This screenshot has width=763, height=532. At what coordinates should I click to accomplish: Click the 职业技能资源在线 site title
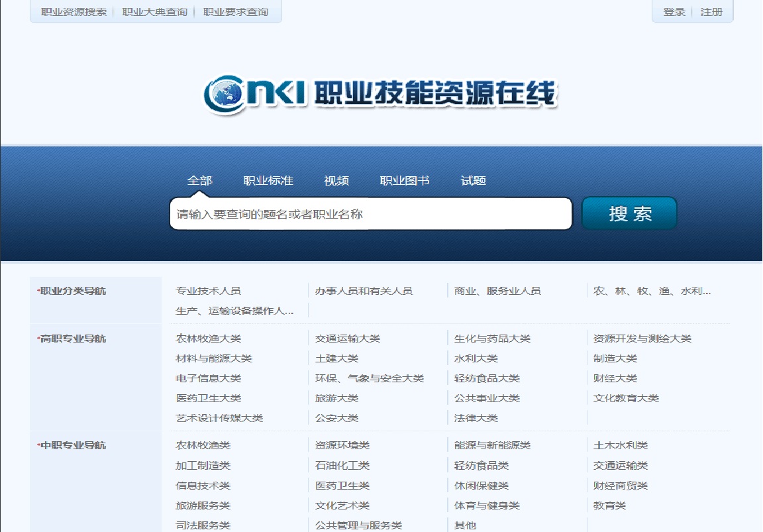coord(436,93)
